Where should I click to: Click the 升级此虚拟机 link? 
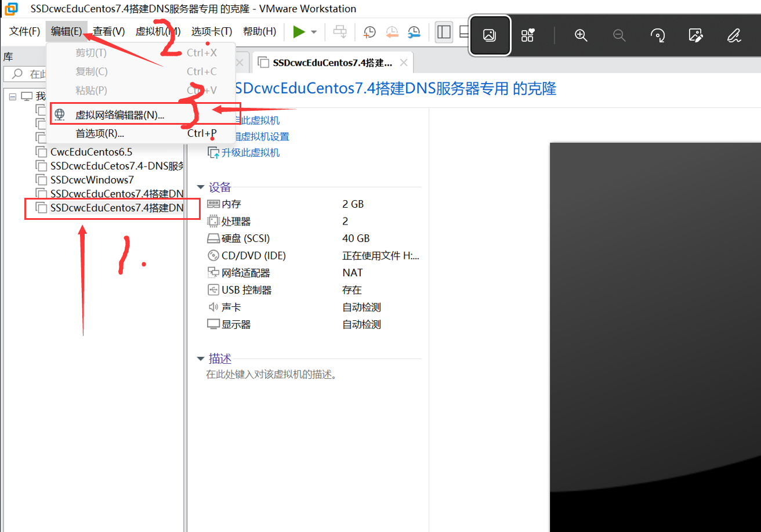pos(251,153)
